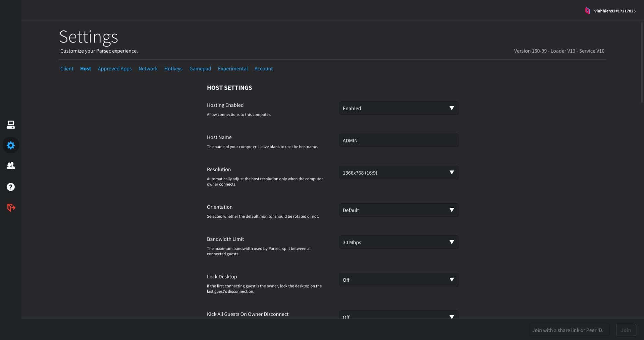Open the Computers sidebar icon
The height and width of the screenshot is (340, 644).
pyautogui.click(x=11, y=125)
